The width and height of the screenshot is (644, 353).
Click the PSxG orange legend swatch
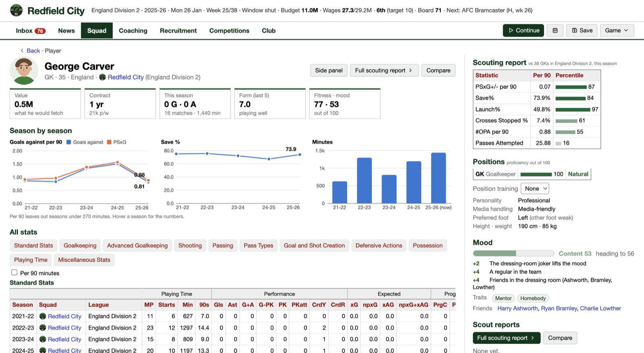109,142
